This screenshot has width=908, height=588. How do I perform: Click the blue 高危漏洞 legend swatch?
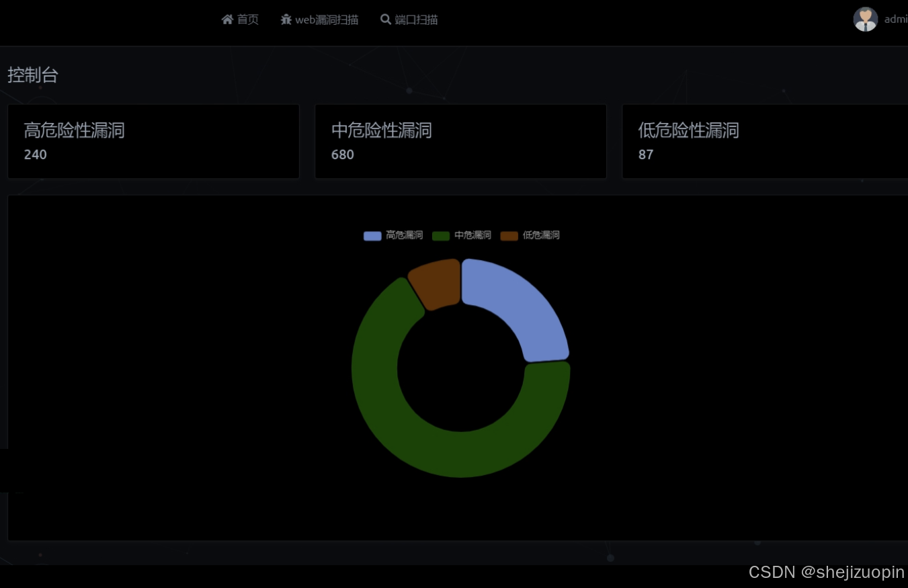point(372,236)
